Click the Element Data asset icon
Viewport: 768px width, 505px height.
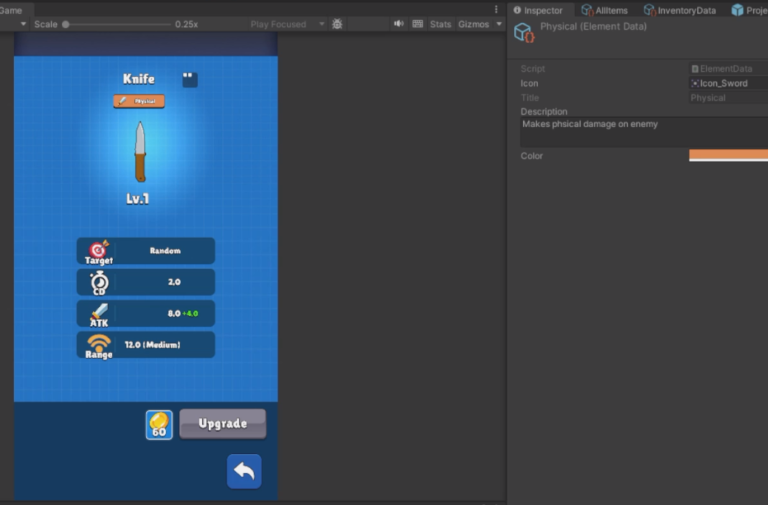pyautogui.click(x=524, y=33)
